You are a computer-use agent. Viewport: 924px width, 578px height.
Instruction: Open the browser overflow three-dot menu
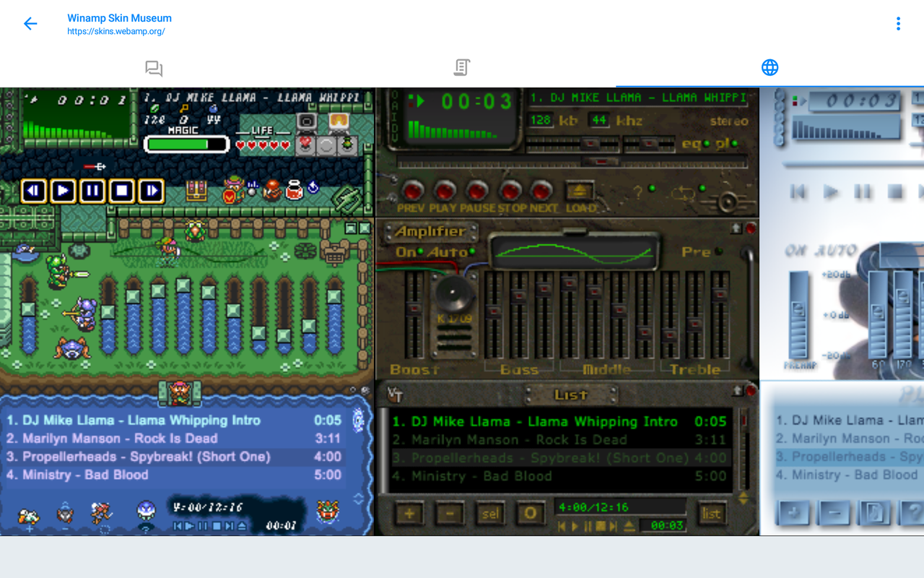pos(898,24)
